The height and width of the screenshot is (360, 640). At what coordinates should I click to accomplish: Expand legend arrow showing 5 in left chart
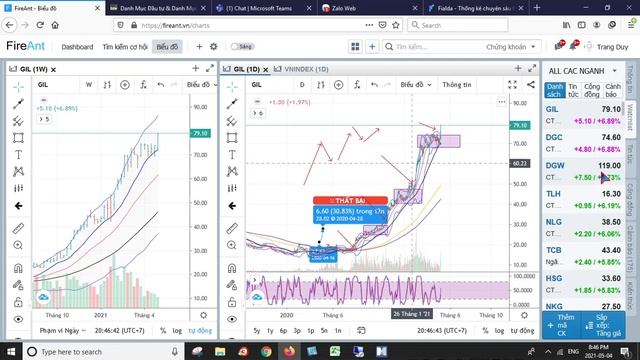[x=44, y=119]
